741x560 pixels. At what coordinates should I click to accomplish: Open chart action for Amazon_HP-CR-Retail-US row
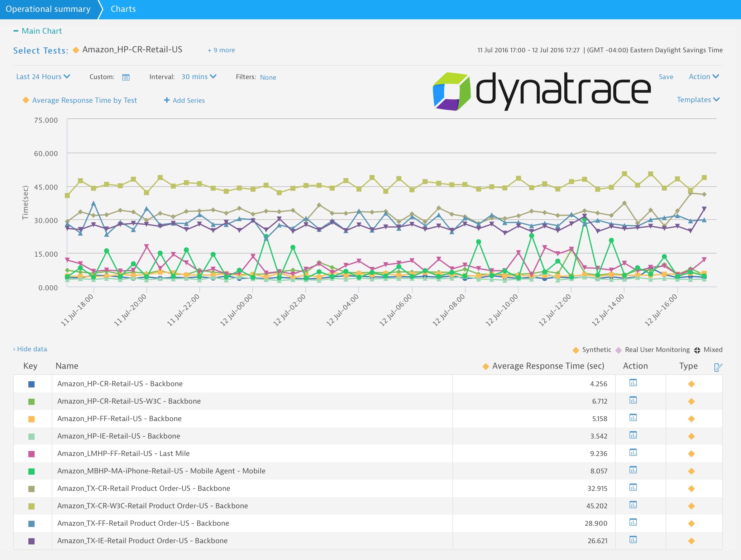[633, 382]
